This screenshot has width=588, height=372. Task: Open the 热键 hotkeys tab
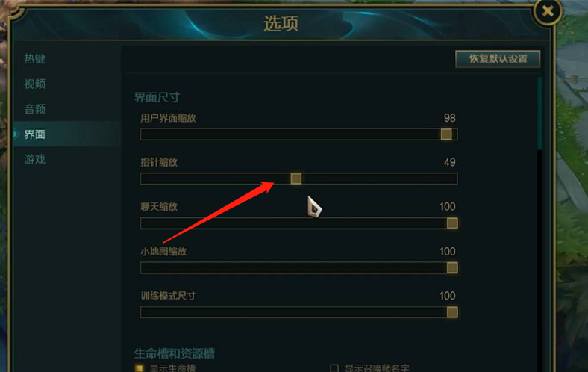pyautogui.click(x=35, y=59)
